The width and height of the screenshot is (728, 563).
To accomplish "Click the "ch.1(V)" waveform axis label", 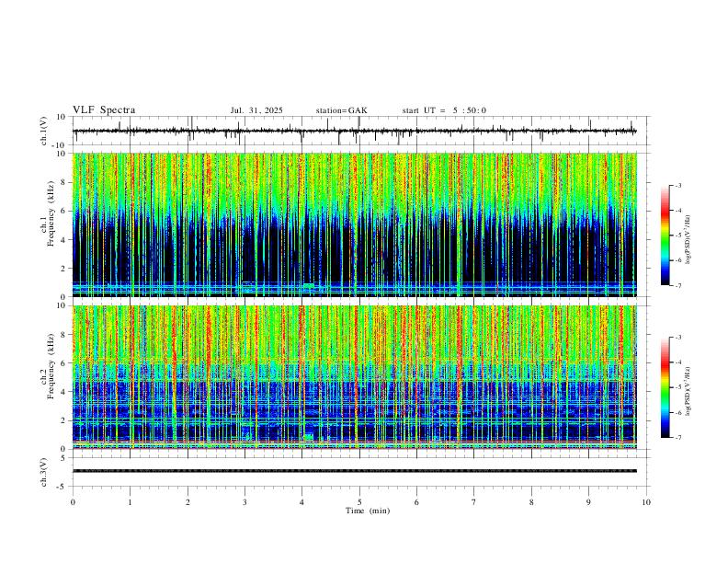I will click(44, 131).
